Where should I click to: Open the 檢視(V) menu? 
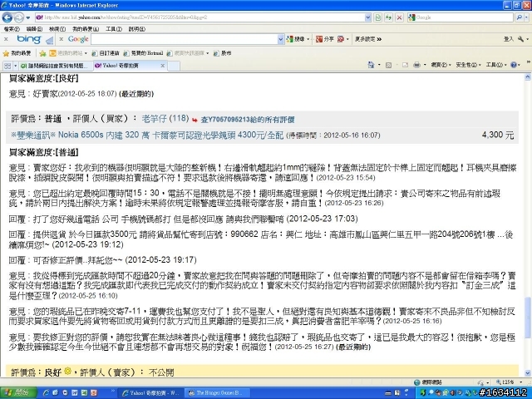pos(57,29)
